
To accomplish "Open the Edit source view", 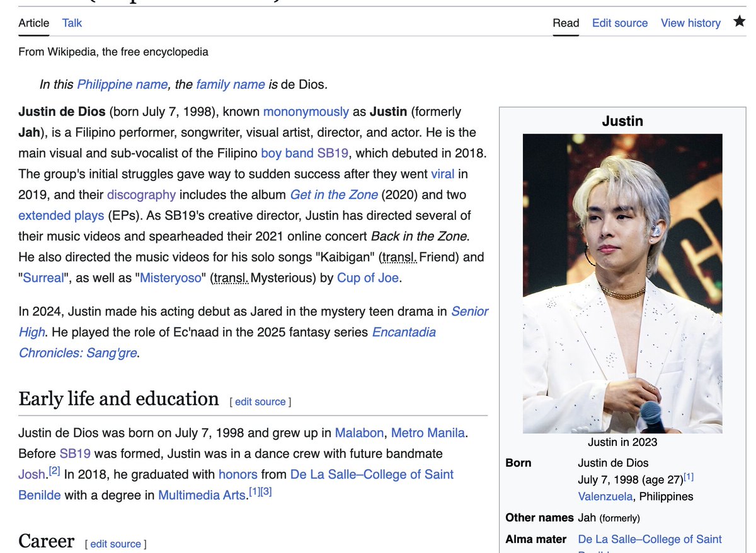I will pyautogui.click(x=619, y=23).
